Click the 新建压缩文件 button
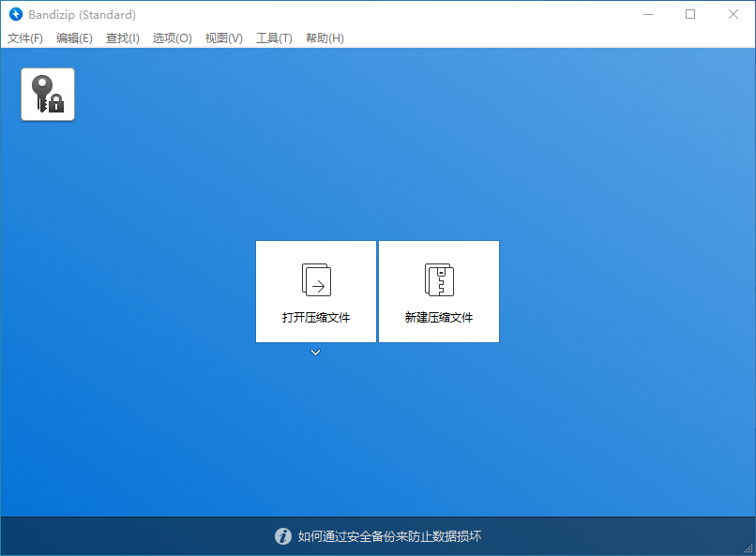The width and height of the screenshot is (756, 556). tap(438, 292)
